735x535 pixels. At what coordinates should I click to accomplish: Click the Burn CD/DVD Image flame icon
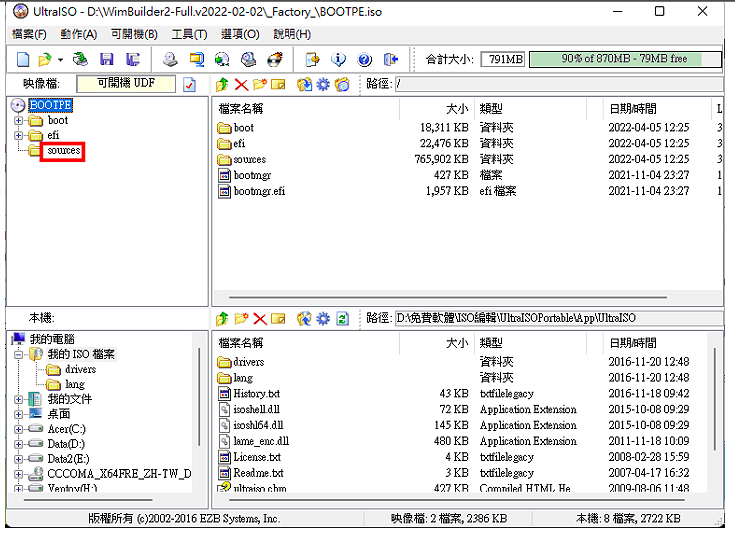point(275,59)
